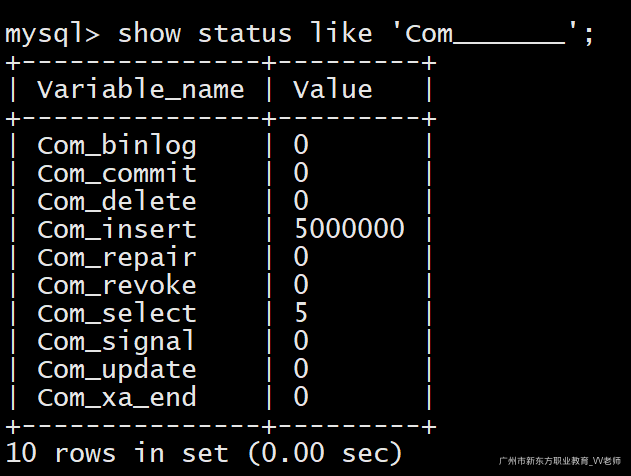
Task: Click the 0 value in Com_binlog row
Action: (301, 146)
